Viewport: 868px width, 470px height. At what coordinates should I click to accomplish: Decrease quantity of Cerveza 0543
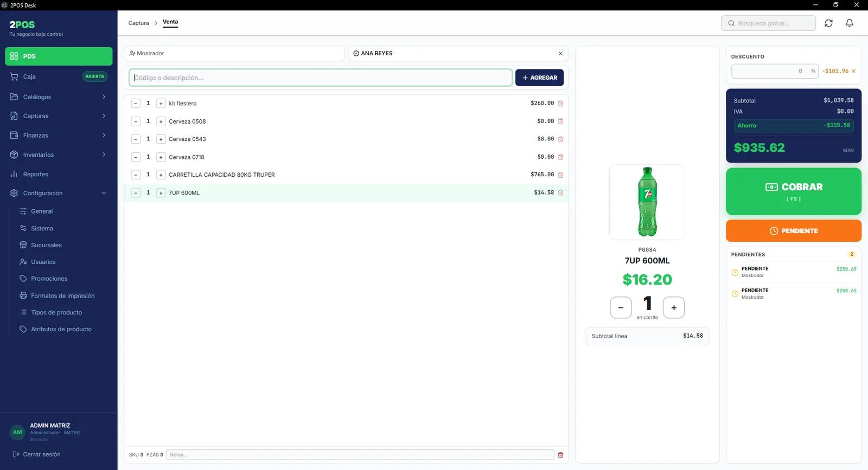[136, 139]
